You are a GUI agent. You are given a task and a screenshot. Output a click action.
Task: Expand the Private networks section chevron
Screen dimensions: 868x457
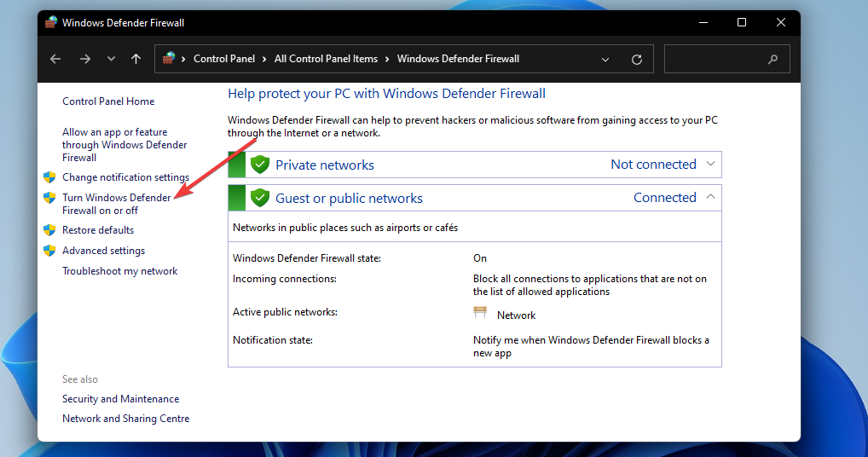[x=711, y=164]
